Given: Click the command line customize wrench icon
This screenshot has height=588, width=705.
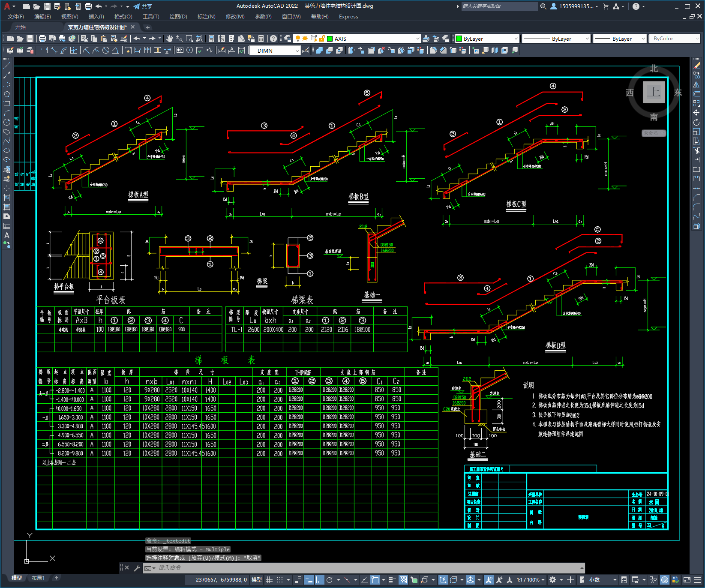Looking at the screenshot, I should tap(137, 568).
